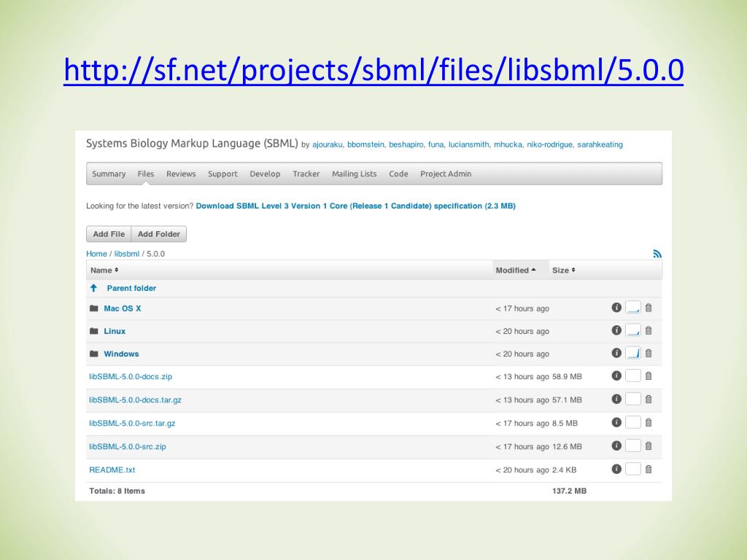
Task: Show info for README.txt
Action: coord(616,469)
